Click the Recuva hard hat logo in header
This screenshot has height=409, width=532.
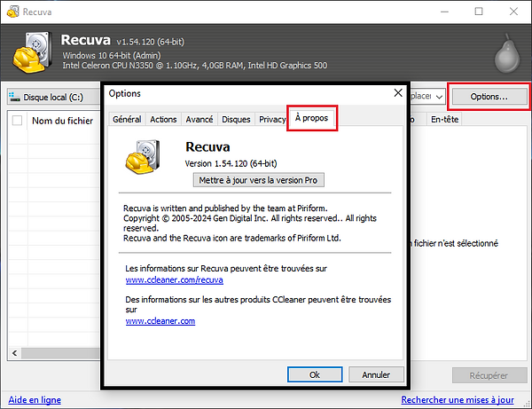tap(32, 52)
